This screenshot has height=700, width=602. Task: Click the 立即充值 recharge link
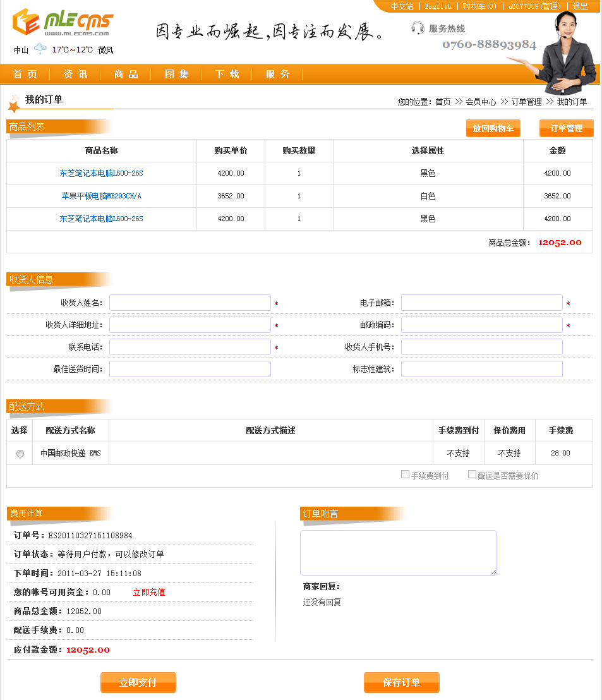pos(149,592)
